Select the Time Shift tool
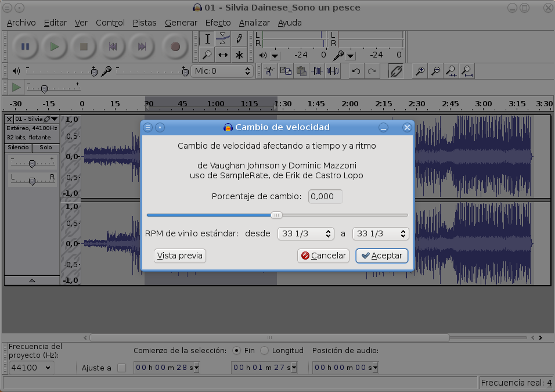Screen dimensions: 555x392 coord(223,55)
